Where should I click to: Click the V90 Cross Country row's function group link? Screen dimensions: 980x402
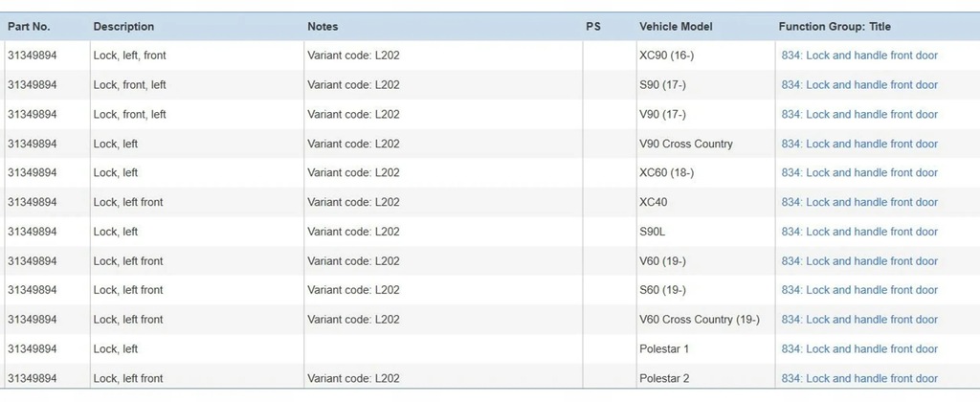click(859, 144)
